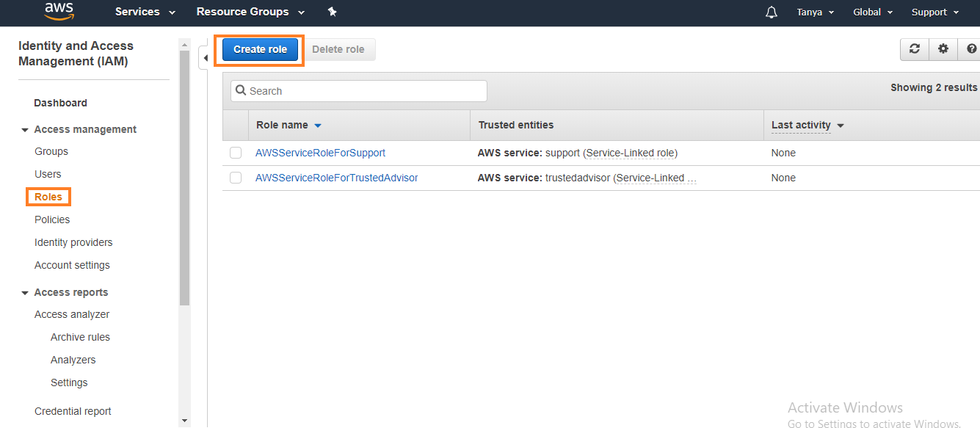Click the search magnifier icon
The image size is (980, 428).
242,91
